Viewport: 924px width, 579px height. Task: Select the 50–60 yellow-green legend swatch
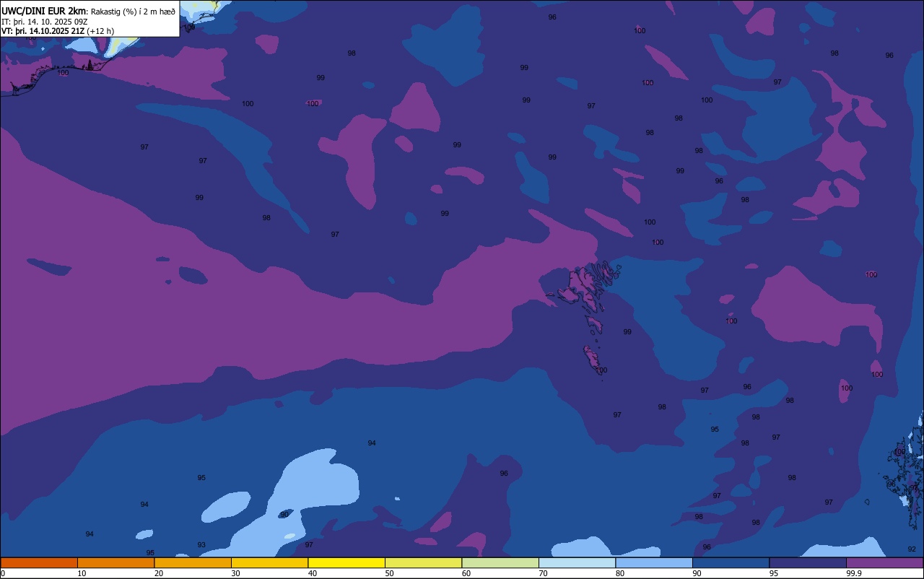423,562
